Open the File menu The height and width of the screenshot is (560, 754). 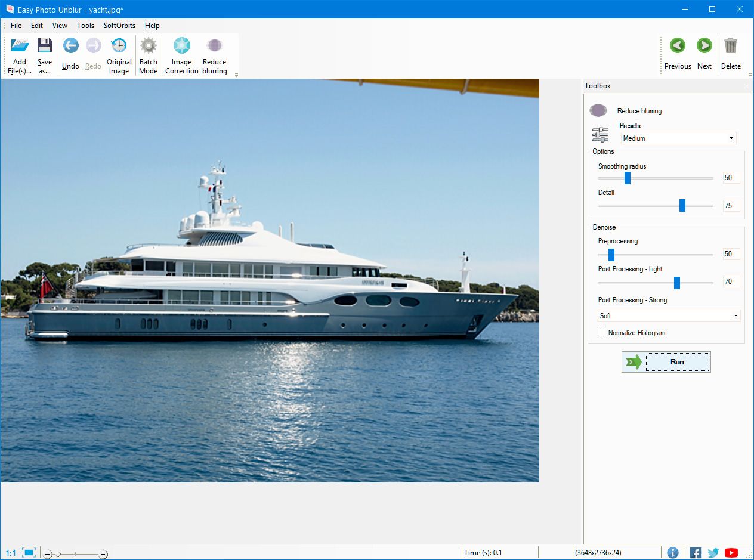(16, 26)
